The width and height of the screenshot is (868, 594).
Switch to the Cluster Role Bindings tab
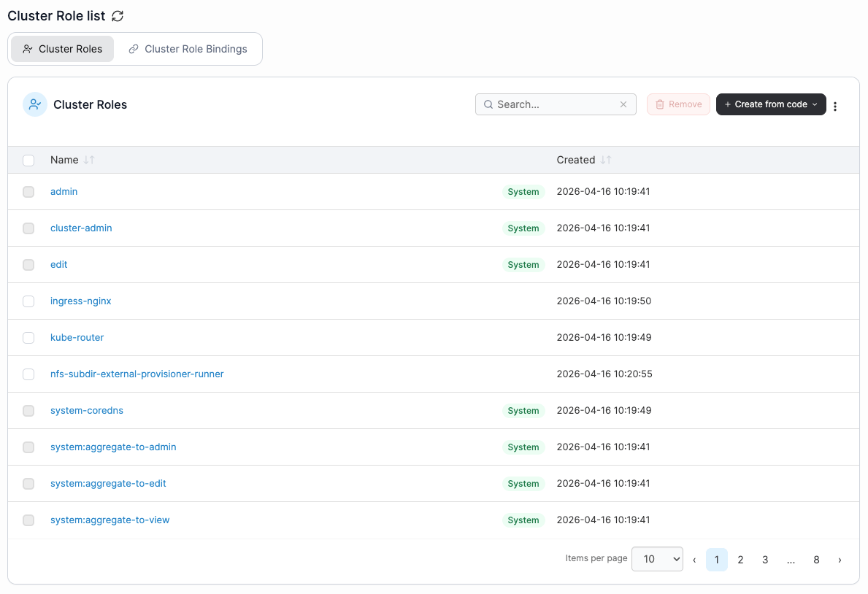coord(188,49)
